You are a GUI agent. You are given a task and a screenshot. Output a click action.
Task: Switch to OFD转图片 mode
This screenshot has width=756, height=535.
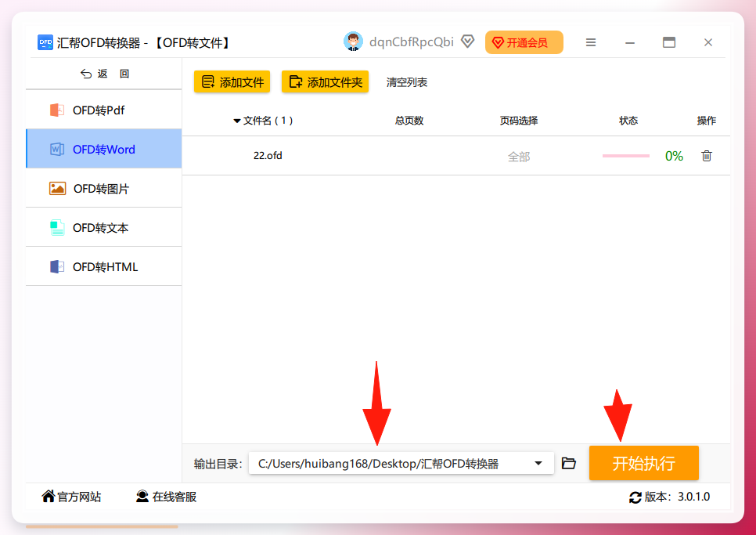[103, 188]
